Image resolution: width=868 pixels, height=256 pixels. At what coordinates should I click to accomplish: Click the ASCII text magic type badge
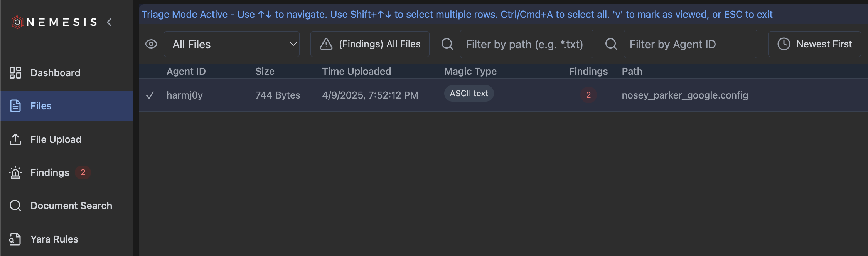coord(469,93)
